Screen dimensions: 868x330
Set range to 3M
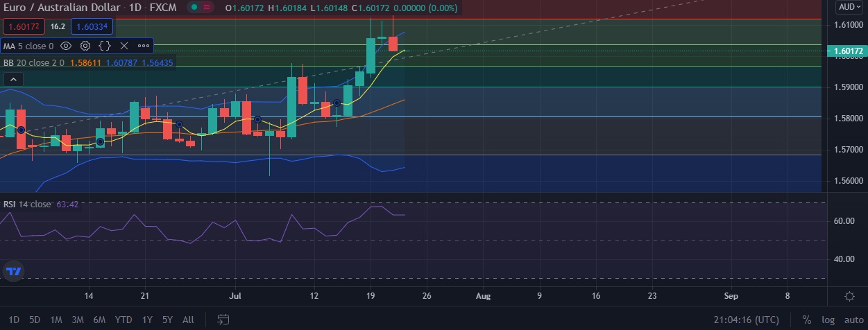pos(78,320)
